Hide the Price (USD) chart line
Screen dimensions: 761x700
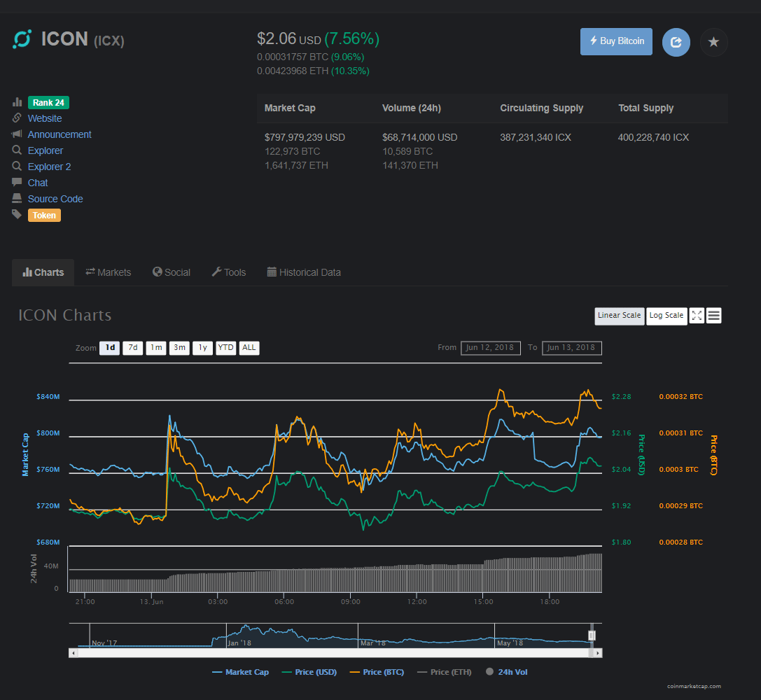309,672
